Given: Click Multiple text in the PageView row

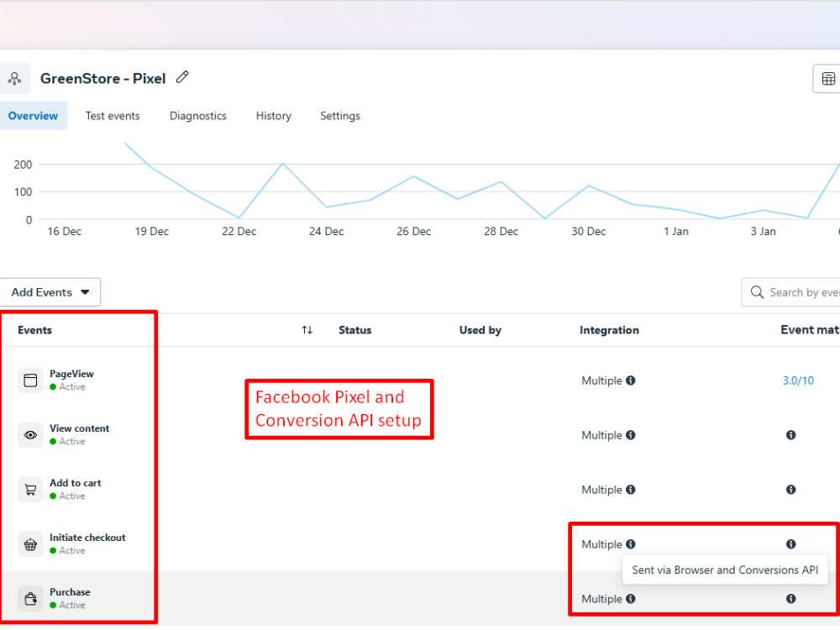Looking at the screenshot, I should tap(601, 381).
